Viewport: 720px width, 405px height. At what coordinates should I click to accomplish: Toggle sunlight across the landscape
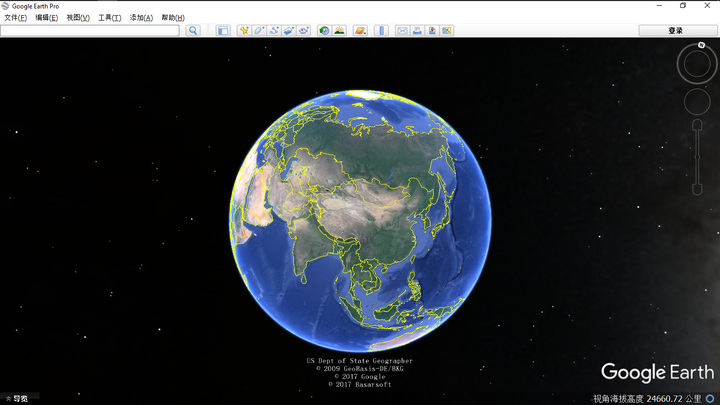pos(339,30)
